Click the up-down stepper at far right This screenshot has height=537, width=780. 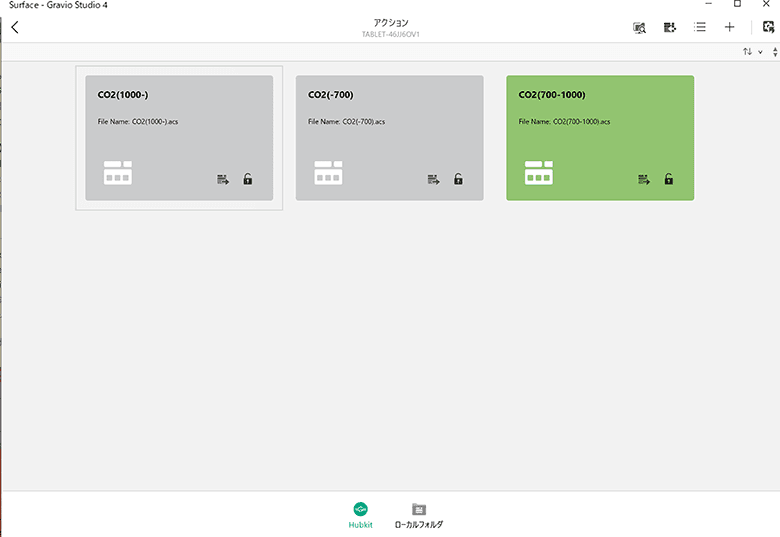coord(775,52)
